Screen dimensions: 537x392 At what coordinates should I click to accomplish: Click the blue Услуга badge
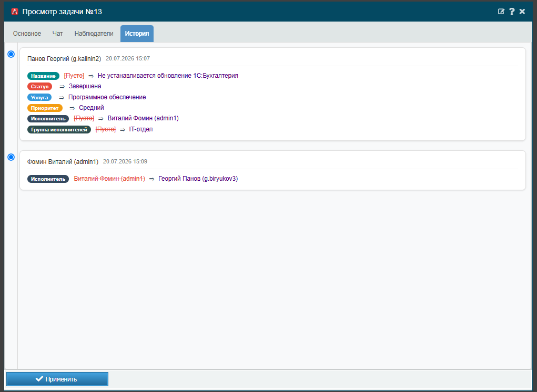coord(39,98)
